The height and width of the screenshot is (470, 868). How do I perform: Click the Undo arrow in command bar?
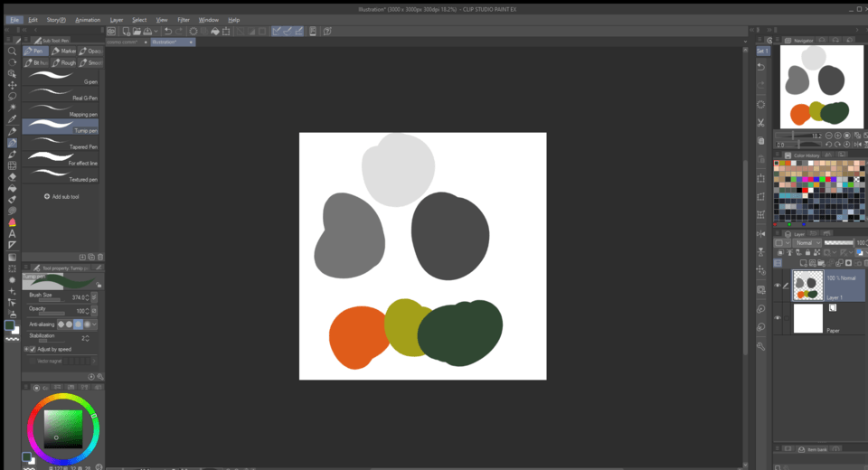tap(167, 31)
